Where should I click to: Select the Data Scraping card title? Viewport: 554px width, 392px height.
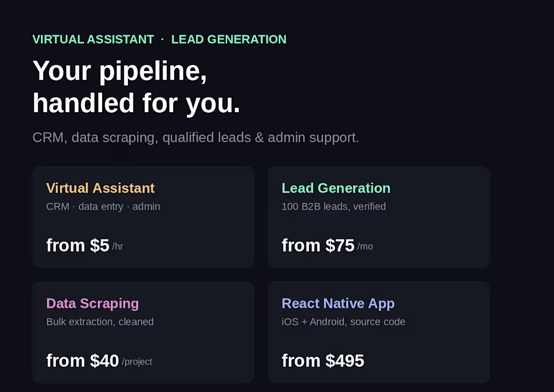click(x=93, y=304)
